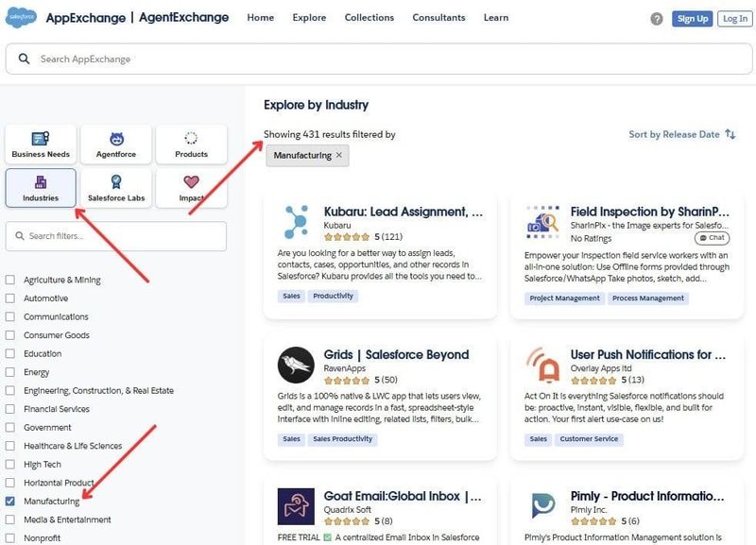Check the Agriculture & Mining checkbox
756x545 pixels.
tap(10, 280)
